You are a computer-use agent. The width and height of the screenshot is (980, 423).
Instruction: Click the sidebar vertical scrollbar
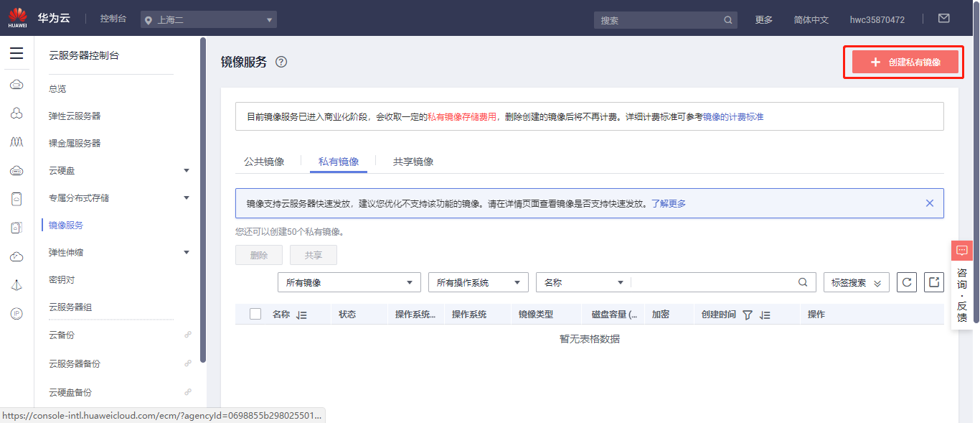point(203,201)
